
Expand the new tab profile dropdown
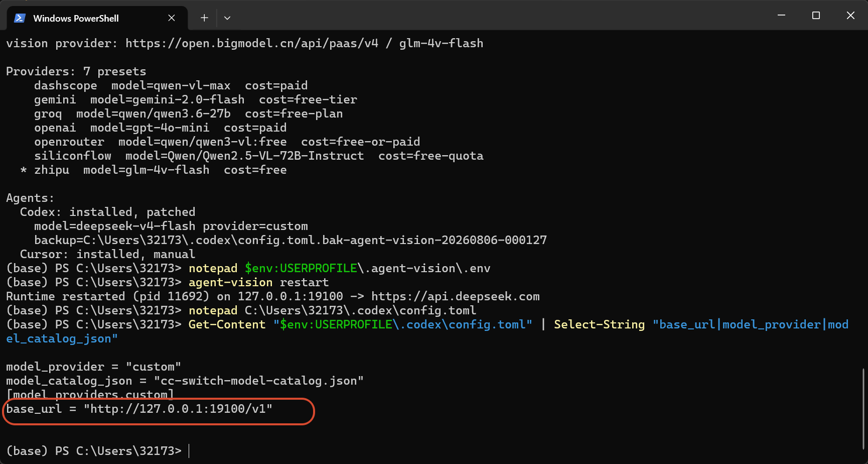click(x=227, y=18)
